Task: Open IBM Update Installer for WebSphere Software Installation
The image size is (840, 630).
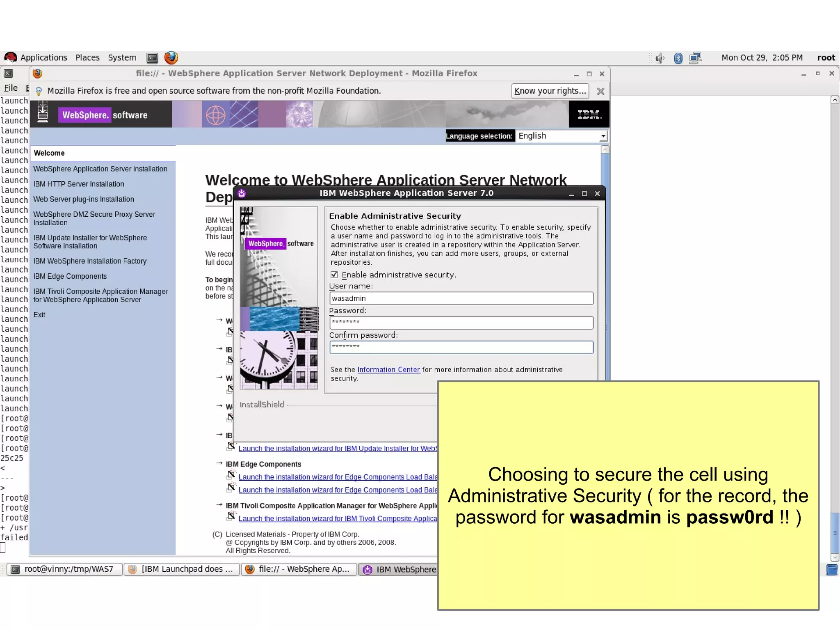Action: 90,242
